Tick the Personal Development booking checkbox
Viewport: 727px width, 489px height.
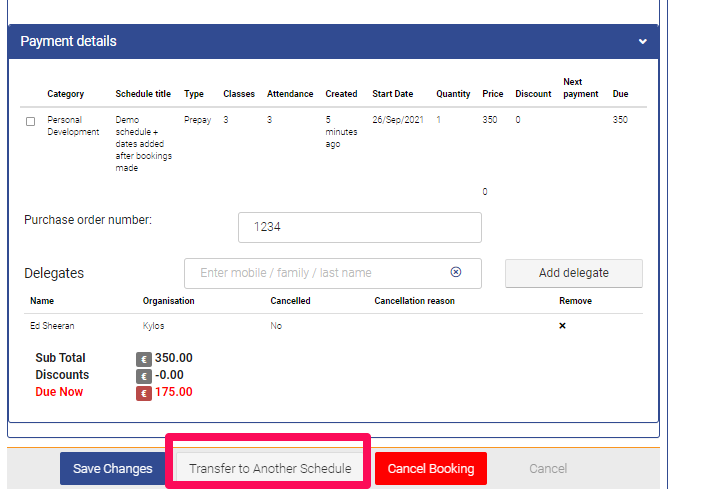click(30, 121)
